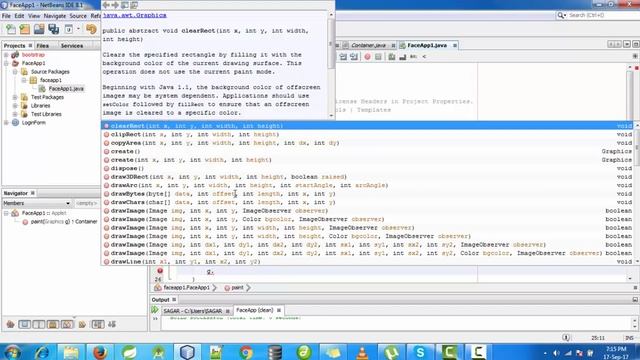640x360 pixels.
Task: Open source from Javadoc popup icon
Action: click(x=134, y=5)
